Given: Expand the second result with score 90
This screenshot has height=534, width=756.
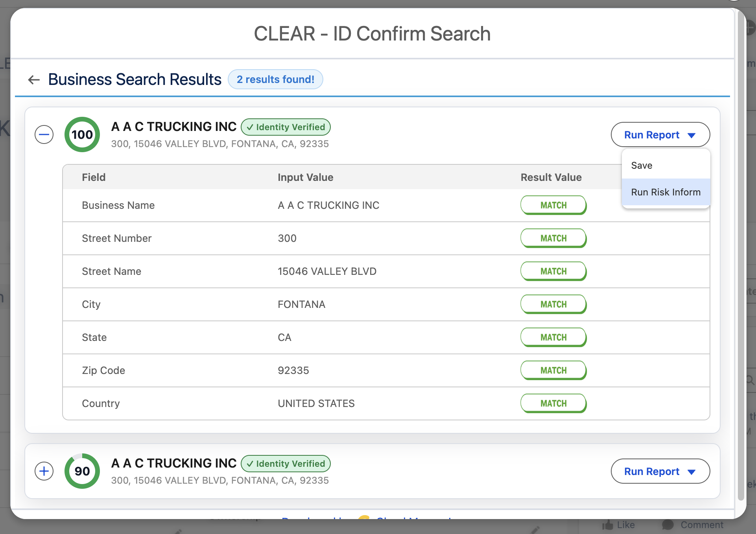Looking at the screenshot, I should pyautogui.click(x=44, y=471).
